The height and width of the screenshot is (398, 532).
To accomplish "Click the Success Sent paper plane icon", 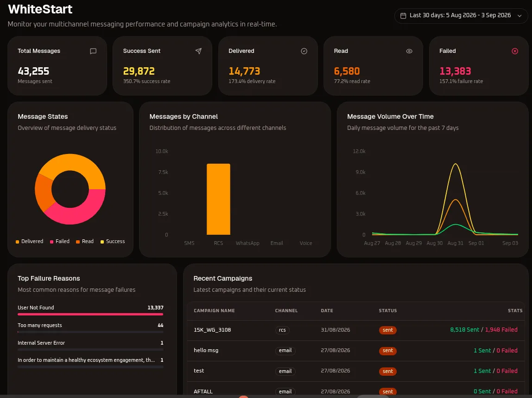I will tap(198, 51).
